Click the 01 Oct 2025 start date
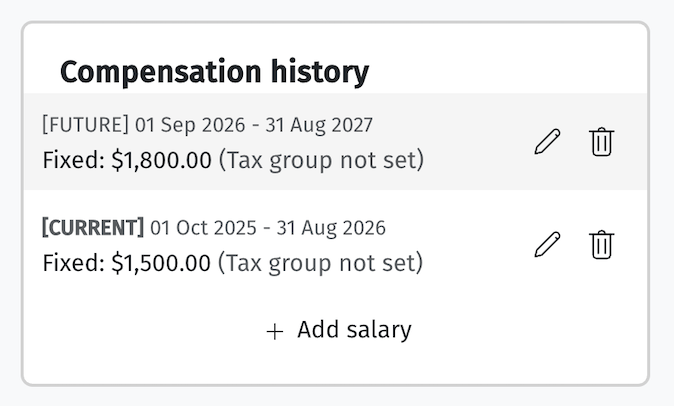The image size is (674, 406). pyautogui.click(x=203, y=228)
